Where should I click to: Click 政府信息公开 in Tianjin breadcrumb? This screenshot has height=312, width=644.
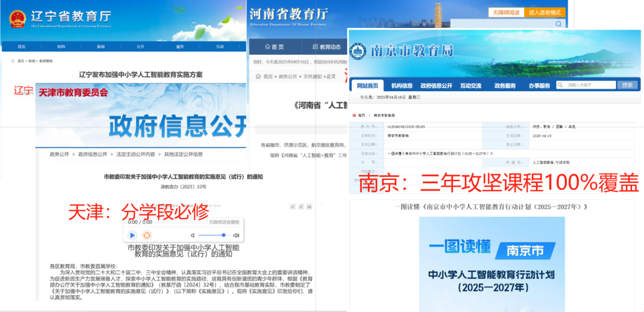click(92, 155)
